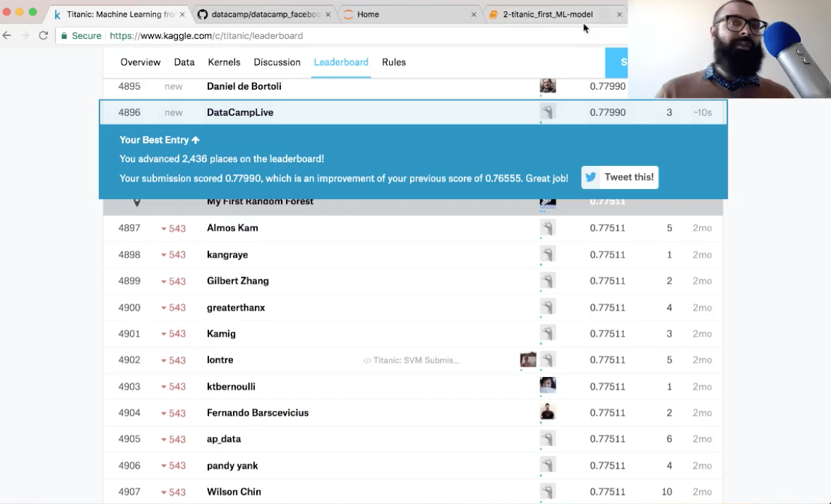Click ap_data's avatar icon

click(x=547, y=438)
